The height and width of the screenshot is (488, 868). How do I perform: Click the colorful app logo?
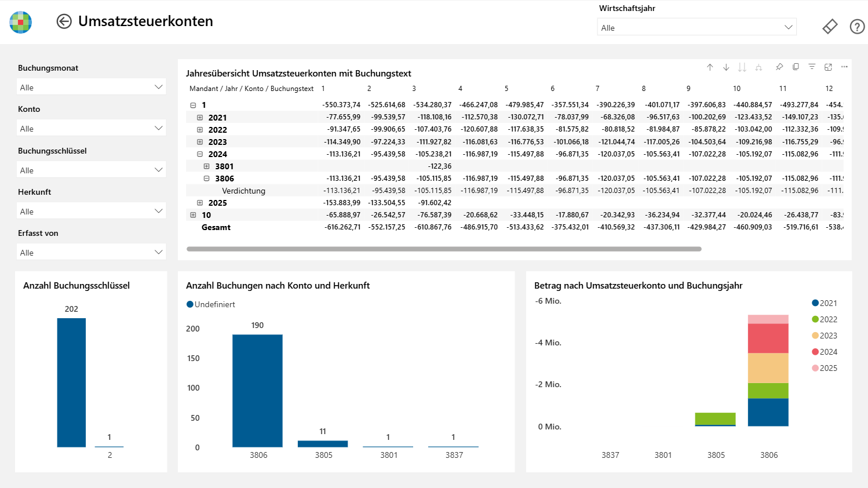[21, 22]
